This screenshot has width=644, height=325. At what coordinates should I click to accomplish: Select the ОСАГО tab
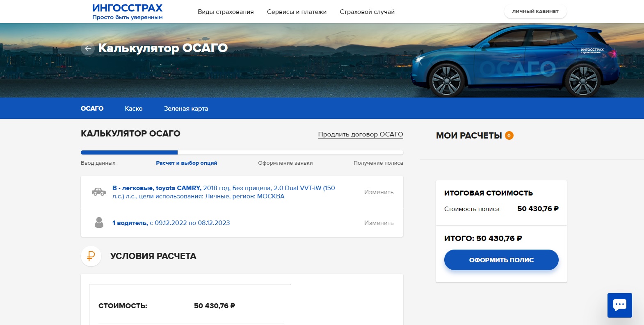(92, 109)
